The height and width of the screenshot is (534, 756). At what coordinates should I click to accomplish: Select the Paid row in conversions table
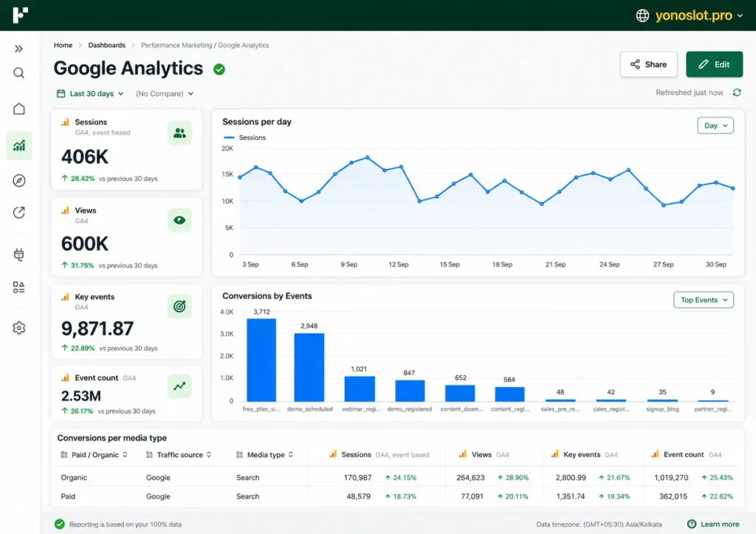coord(396,496)
